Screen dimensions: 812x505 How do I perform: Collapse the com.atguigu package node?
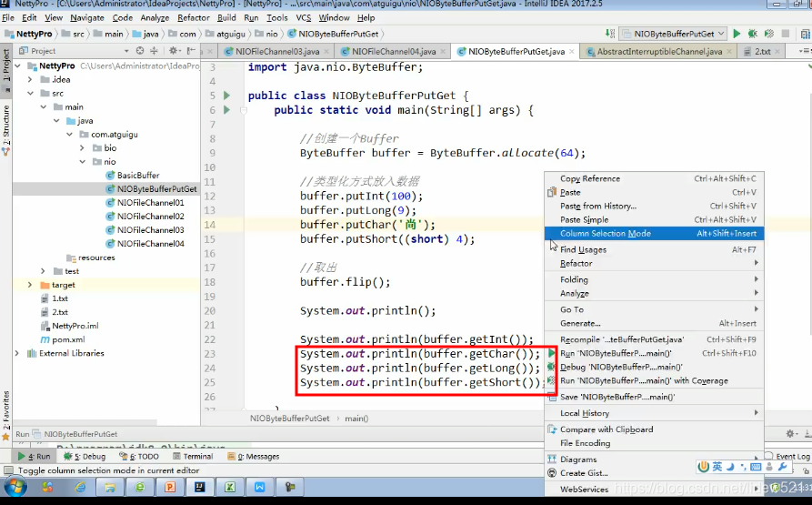[69, 134]
